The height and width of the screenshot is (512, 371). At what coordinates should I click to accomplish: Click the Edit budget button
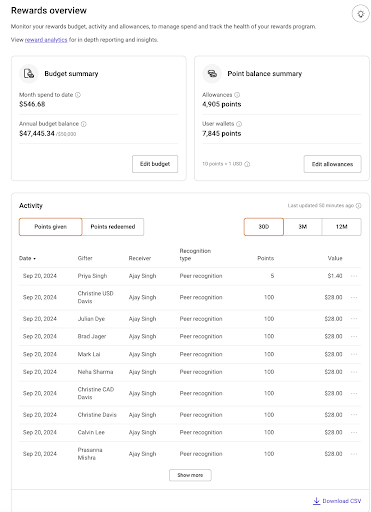155,164
